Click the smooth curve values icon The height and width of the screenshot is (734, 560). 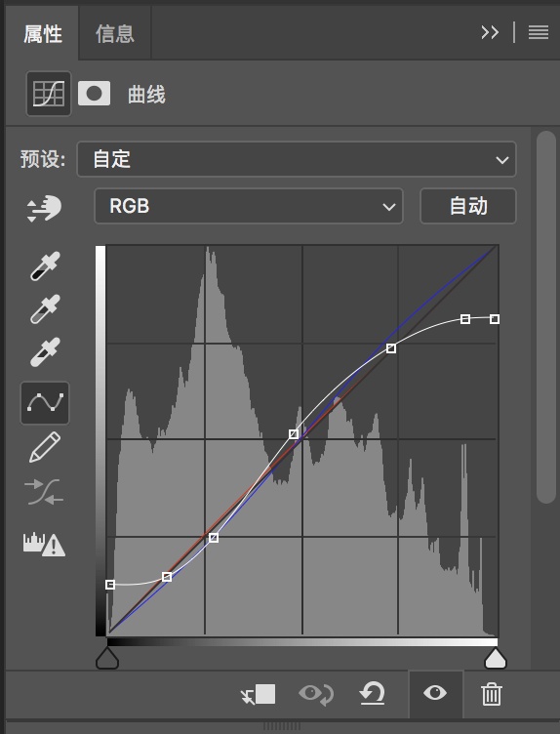pos(44,492)
